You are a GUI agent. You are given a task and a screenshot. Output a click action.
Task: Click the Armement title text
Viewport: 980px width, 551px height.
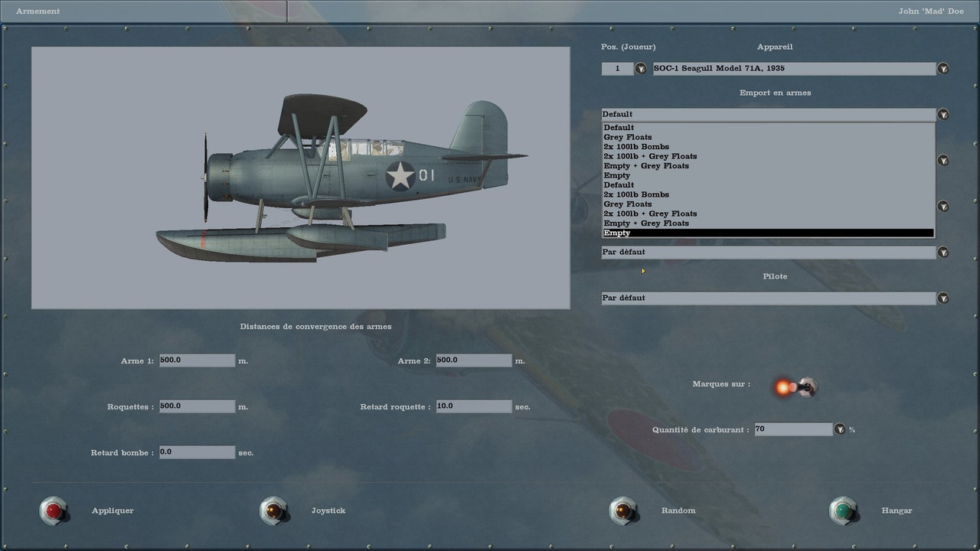point(38,11)
